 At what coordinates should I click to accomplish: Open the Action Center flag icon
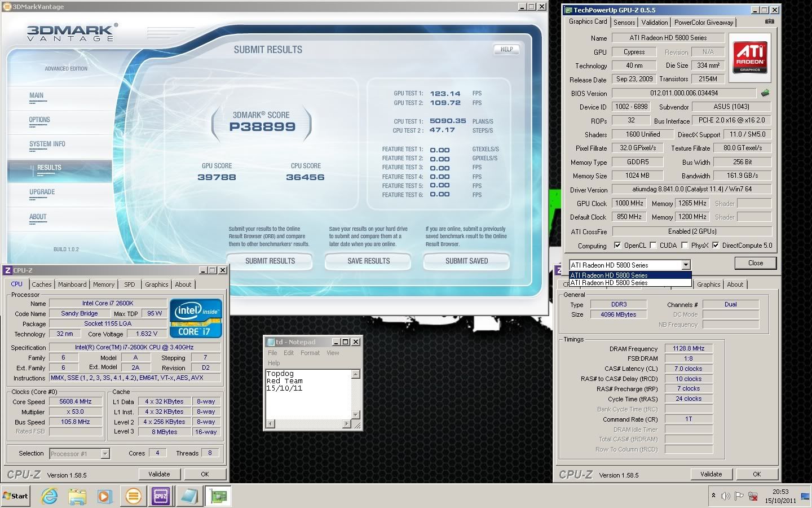click(739, 496)
